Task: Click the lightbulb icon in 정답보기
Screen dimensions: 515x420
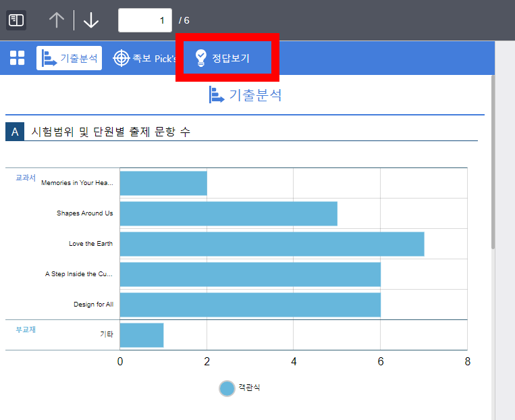Action: point(200,58)
